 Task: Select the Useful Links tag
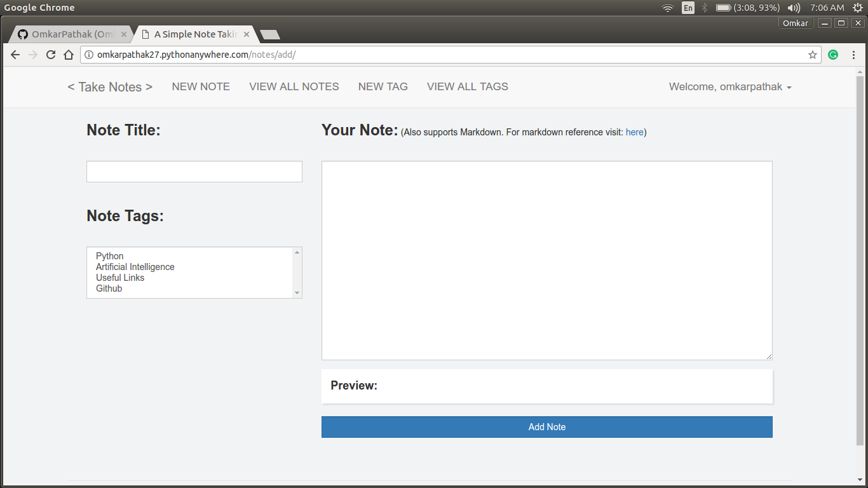[x=120, y=278]
